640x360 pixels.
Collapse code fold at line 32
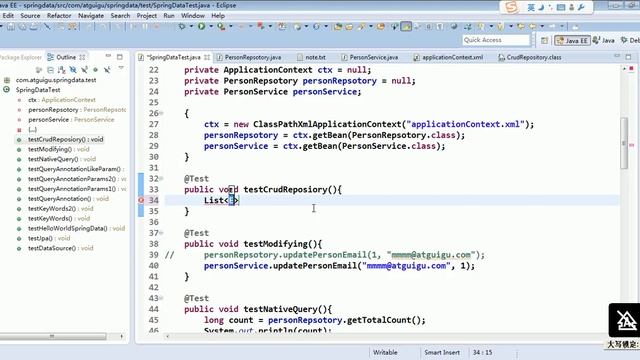[162, 178]
